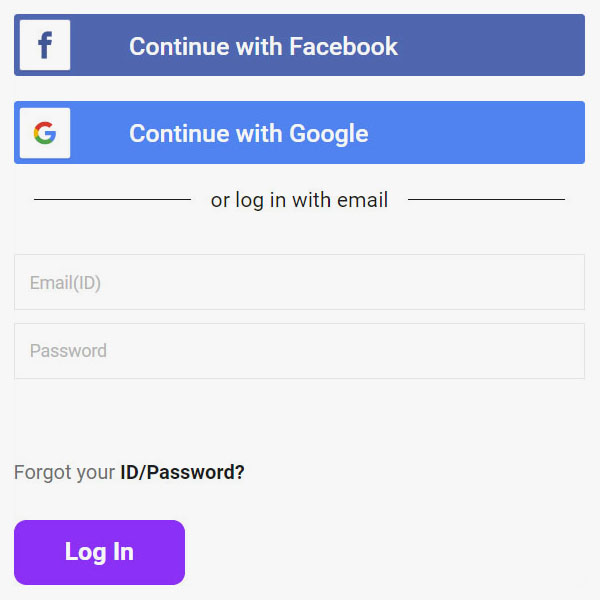Submit with the purple Log In button
The width and height of the screenshot is (600, 600).
(x=99, y=552)
